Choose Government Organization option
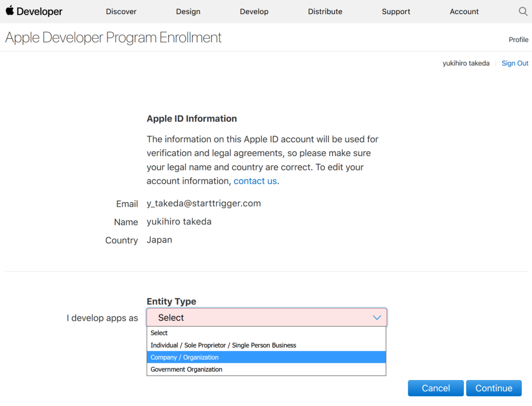The height and width of the screenshot is (406, 532). tap(267, 369)
